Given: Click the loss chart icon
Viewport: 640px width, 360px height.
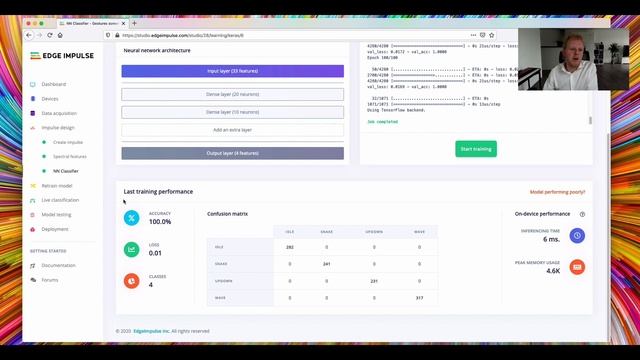Looking at the screenshot, I should point(131,249).
